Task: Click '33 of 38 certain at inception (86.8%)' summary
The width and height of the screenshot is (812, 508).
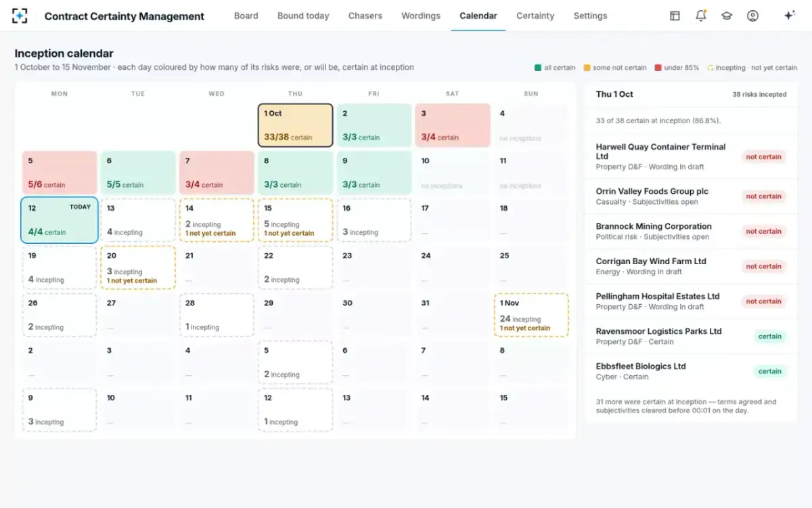Action: tap(658, 121)
